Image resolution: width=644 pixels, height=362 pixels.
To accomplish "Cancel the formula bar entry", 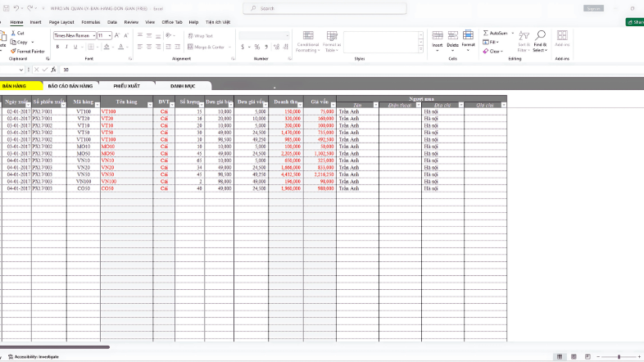I will click(36, 70).
